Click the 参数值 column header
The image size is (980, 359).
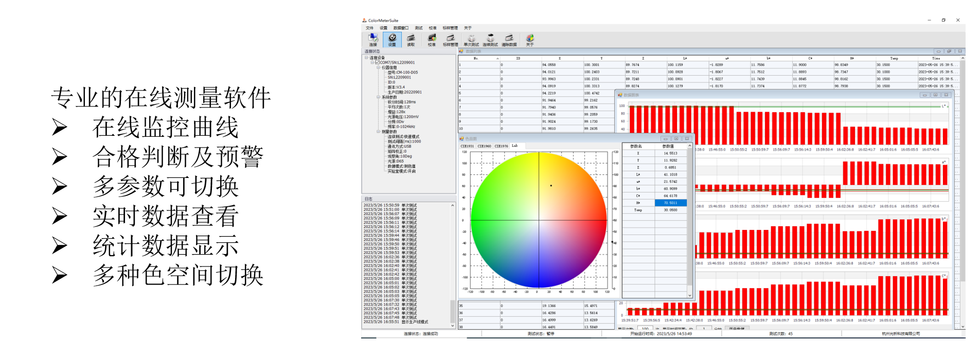click(671, 146)
